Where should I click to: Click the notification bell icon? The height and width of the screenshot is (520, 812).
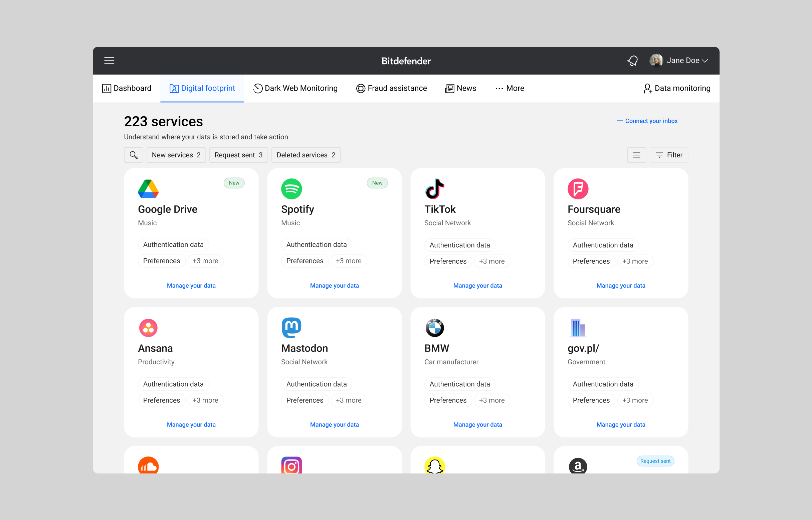tap(632, 61)
